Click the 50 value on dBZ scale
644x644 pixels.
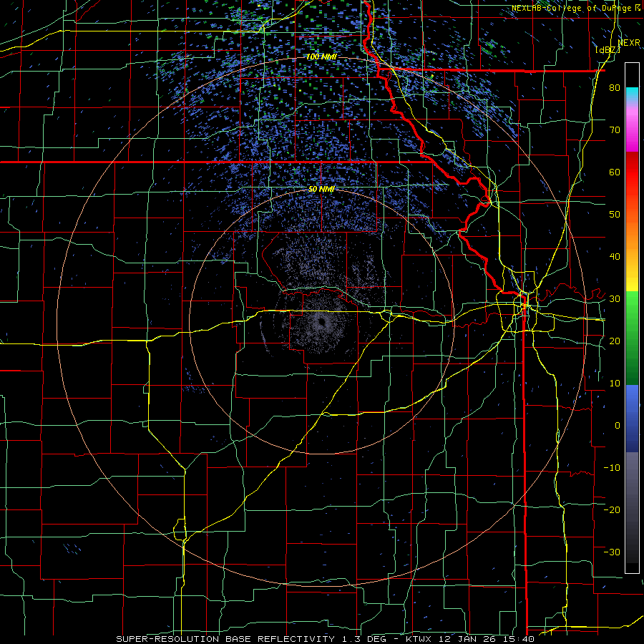click(x=615, y=215)
